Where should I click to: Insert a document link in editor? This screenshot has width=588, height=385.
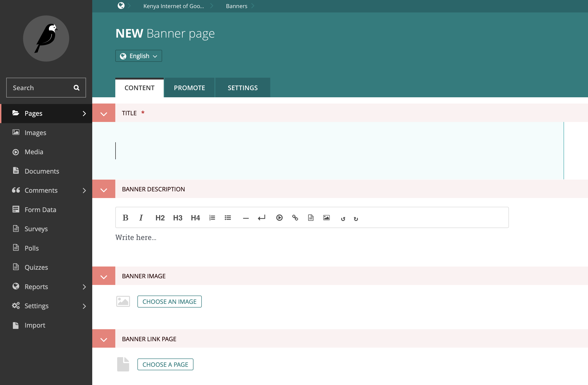tap(311, 218)
